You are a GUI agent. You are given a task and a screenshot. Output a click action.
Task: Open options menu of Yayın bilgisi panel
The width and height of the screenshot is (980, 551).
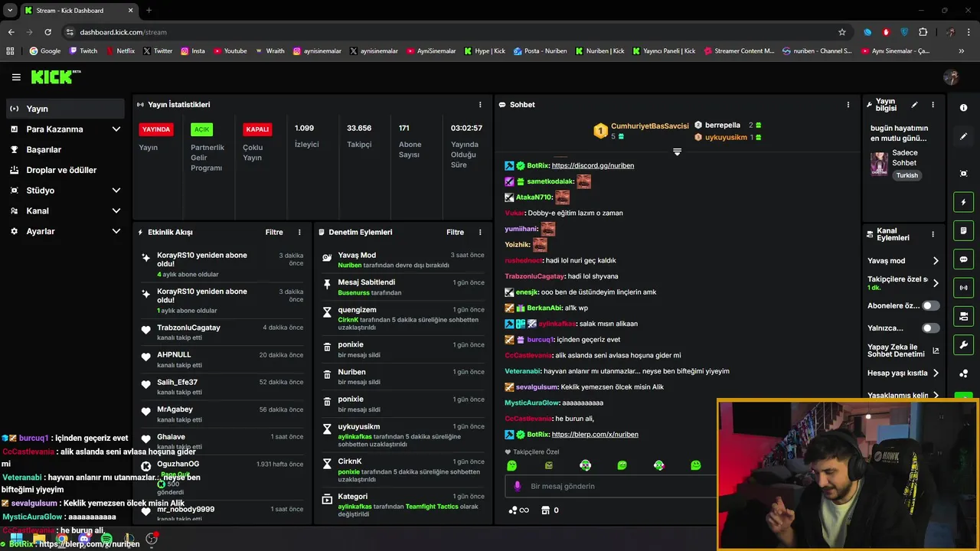(x=933, y=105)
